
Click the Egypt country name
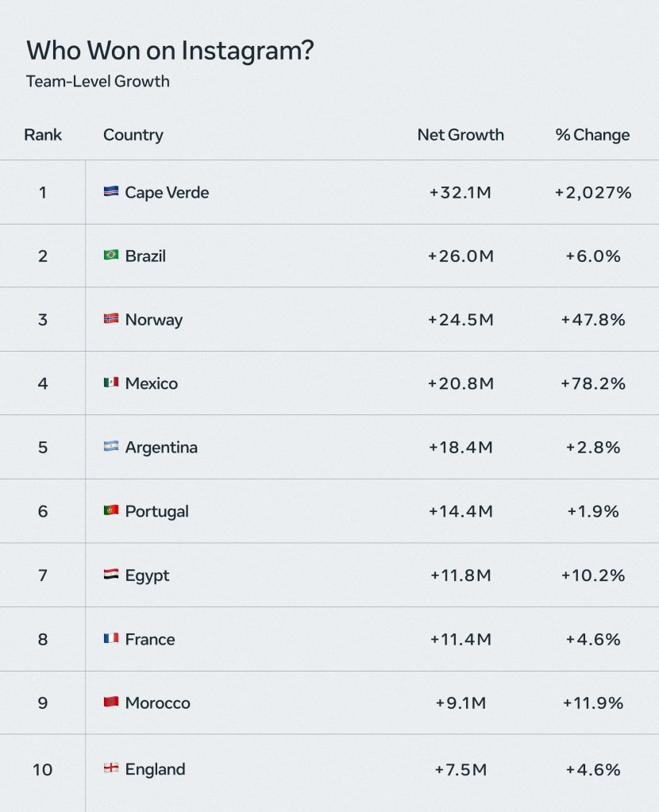(x=147, y=575)
